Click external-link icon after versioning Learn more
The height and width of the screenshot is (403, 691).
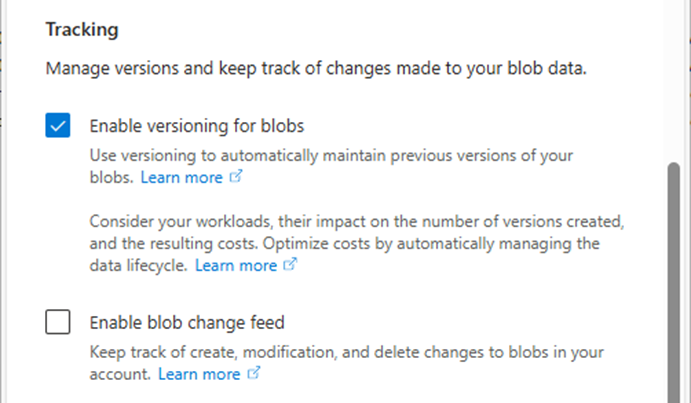236,178
